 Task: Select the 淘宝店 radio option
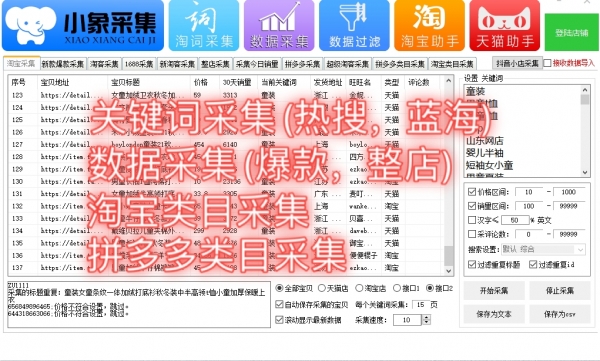point(359,288)
